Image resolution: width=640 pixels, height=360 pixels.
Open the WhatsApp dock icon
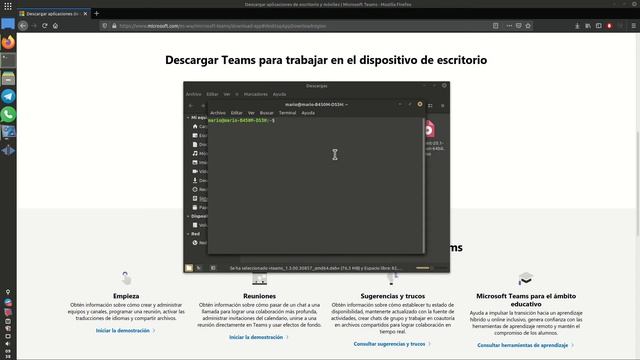point(8,115)
